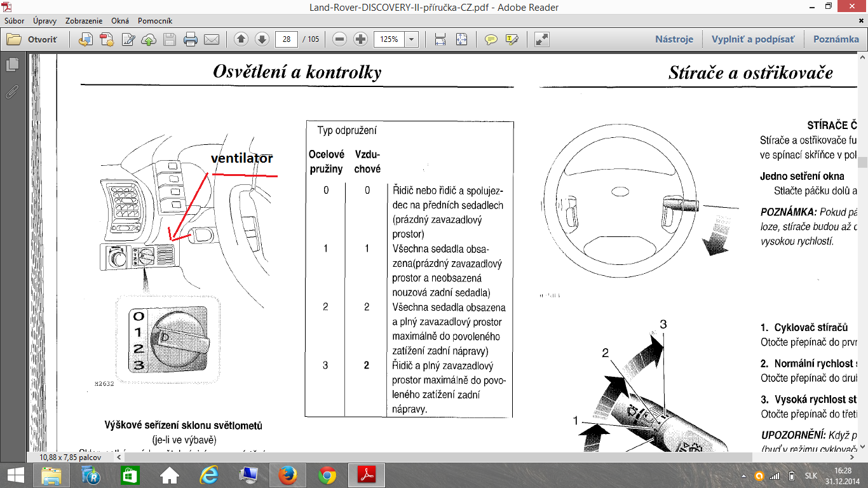Expand the Poznámka comment pane
Screen dimensions: 868x488
click(x=836, y=39)
